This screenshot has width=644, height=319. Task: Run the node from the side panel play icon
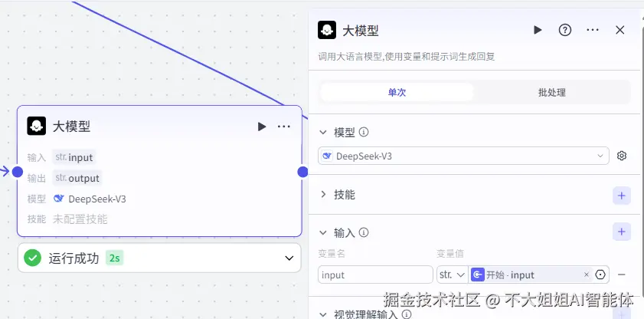point(538,30)
